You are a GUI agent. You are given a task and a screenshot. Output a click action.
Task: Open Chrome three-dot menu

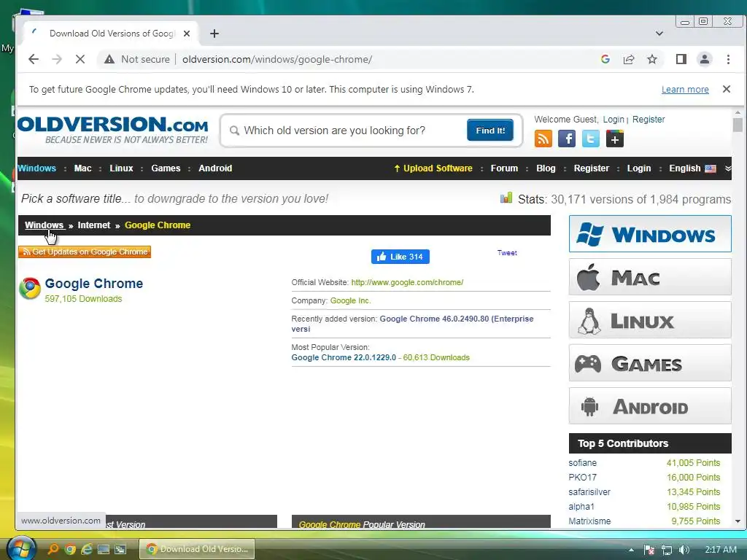pos(728,59)
